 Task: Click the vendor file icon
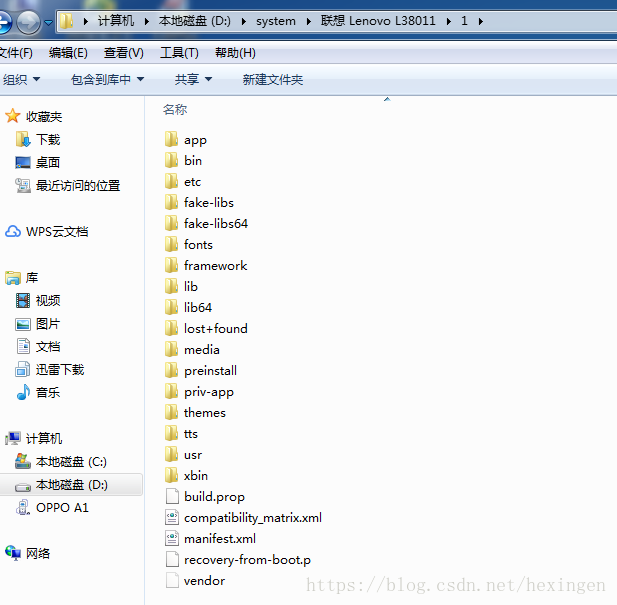point(172,580)
